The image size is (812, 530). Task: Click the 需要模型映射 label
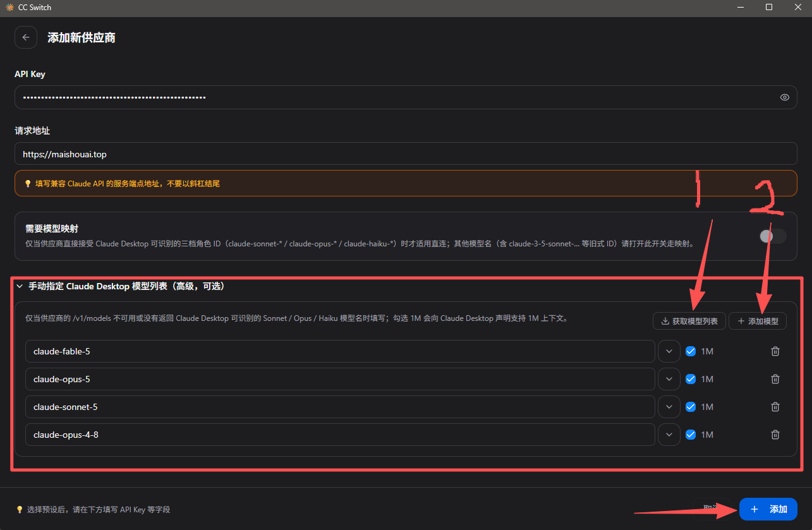click(x=51, y=229)
